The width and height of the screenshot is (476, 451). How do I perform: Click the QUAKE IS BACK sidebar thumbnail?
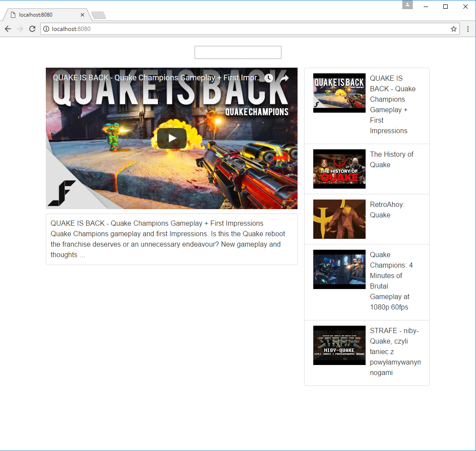(339, 93)
